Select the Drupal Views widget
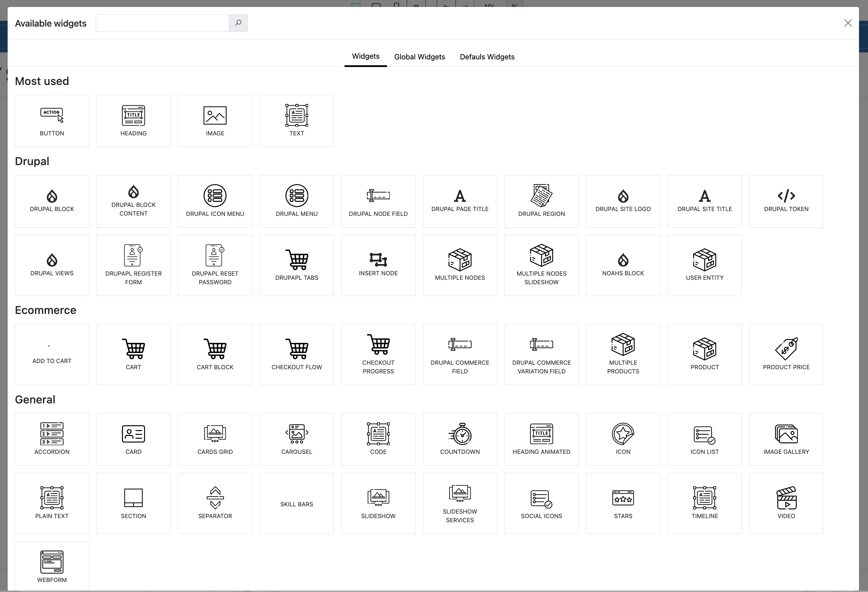Screen dimensions: 868x592 click(x=52, y=265)
